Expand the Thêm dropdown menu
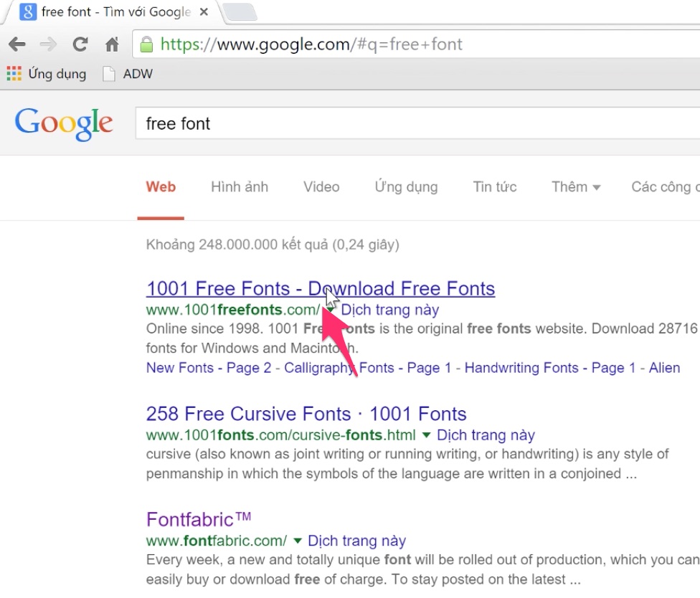The width and height of the screenshot is (700, 598). click(575, 187)
